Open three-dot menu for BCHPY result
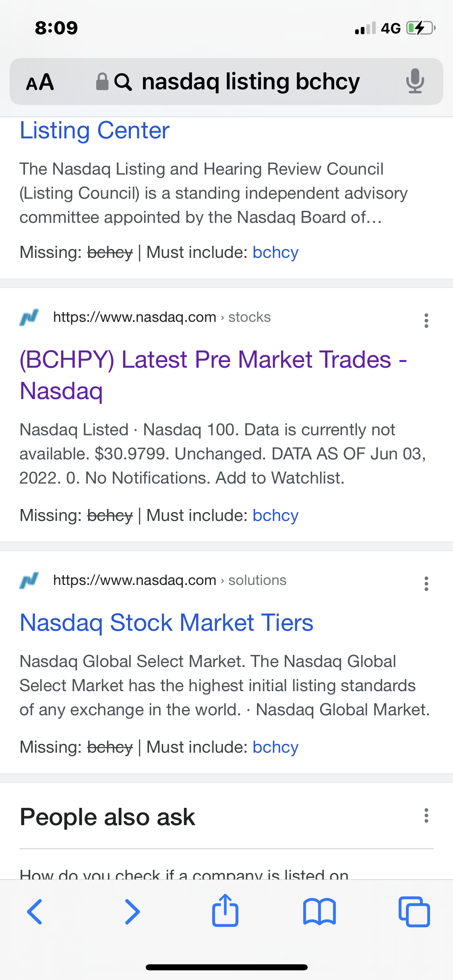Image resolution: width=453 pixels, height=980 pixels. pyautogui.click(x=426, y=321)
